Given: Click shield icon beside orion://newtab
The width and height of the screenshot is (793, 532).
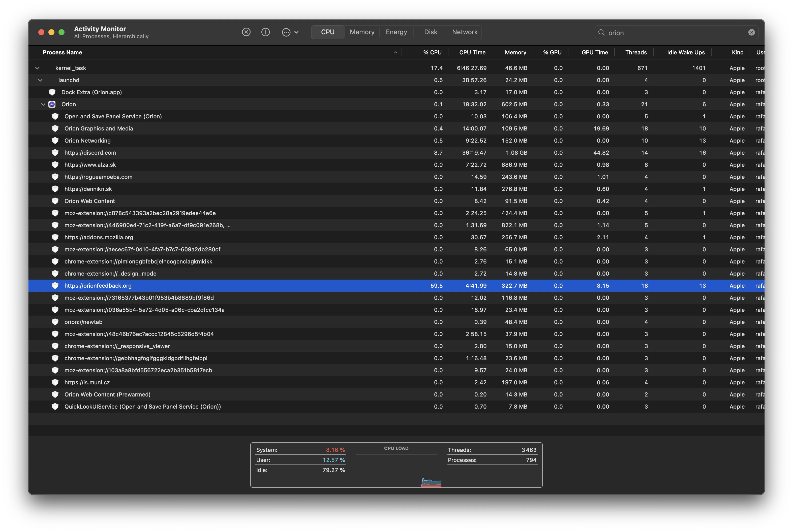Looking at the screenshot, I should point(55,322).
